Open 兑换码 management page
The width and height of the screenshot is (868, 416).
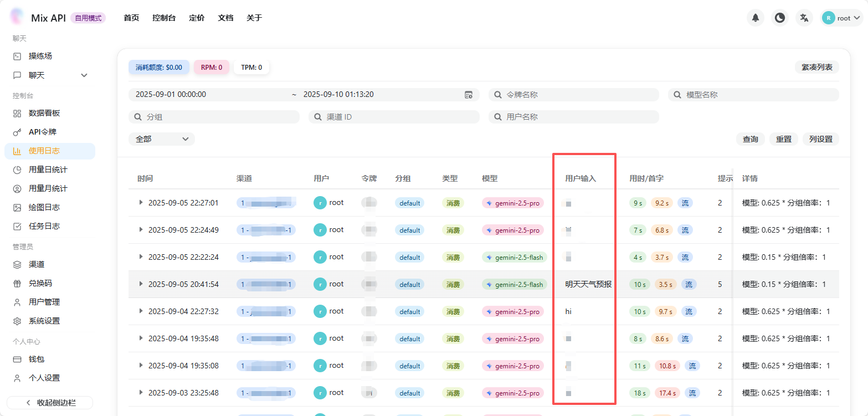click(x=40, y=283)
